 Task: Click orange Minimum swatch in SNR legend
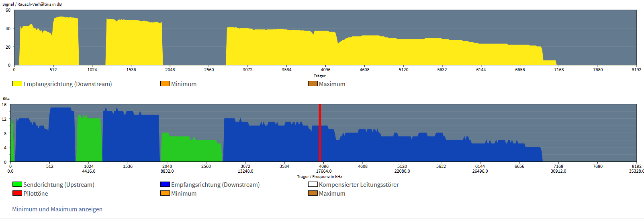coord(165,84)
